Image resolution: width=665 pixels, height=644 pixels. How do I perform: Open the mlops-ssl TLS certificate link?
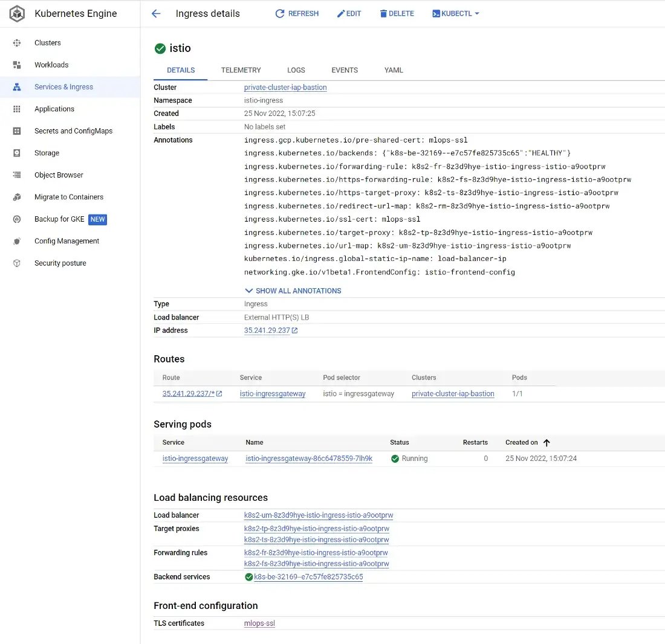click(259, 623)
